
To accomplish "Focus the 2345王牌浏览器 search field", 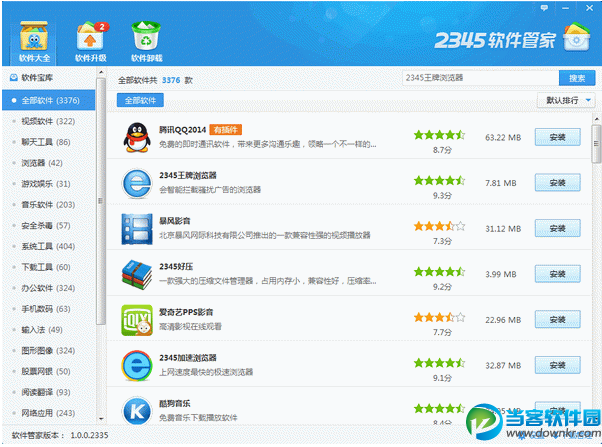I will (x=480, y=78).
